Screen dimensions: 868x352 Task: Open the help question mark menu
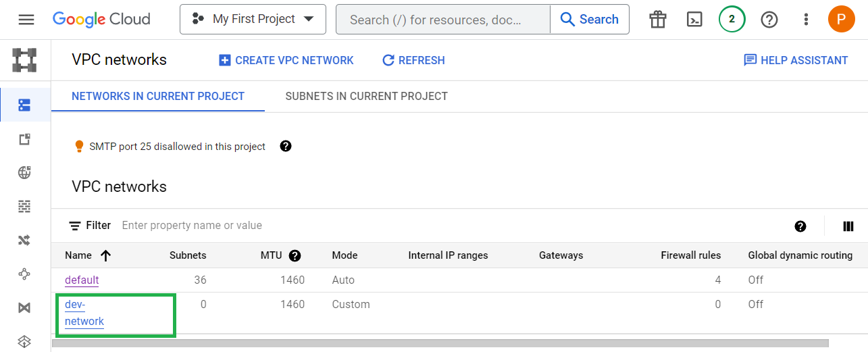click(x=769, y=20)
